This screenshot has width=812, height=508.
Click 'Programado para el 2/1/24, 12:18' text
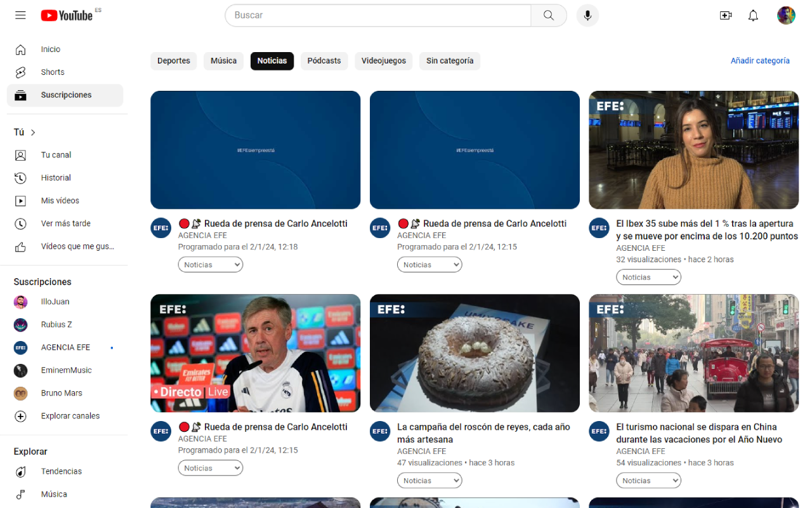pyautogui.click(x=238, y=247)
